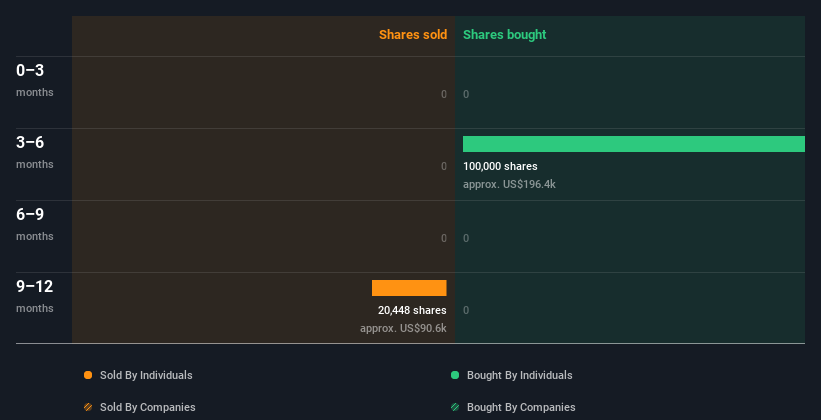The image size is (821, 420).
Task: Click the 0–3 months row label
Action: 35,80
